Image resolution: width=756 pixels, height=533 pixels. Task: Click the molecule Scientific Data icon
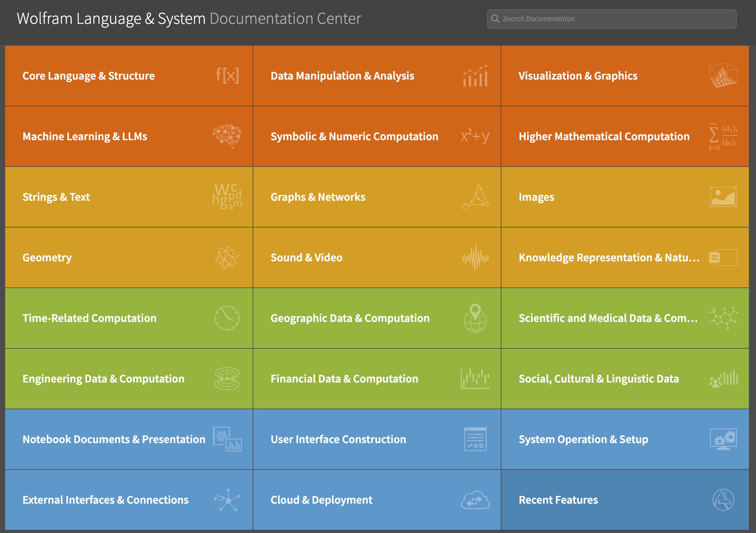click(x=723, y=318)
